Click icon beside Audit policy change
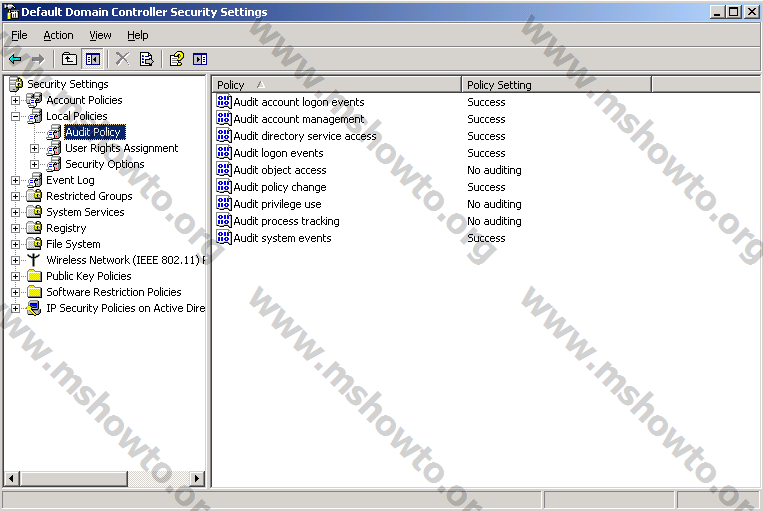 [x=224, y=187]
